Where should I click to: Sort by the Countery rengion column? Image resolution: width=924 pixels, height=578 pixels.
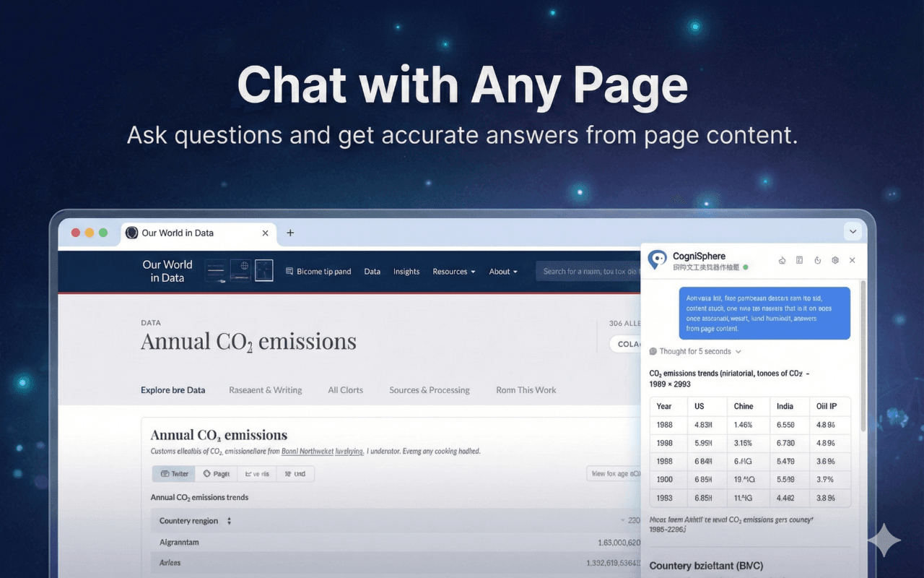coord(195,521)
